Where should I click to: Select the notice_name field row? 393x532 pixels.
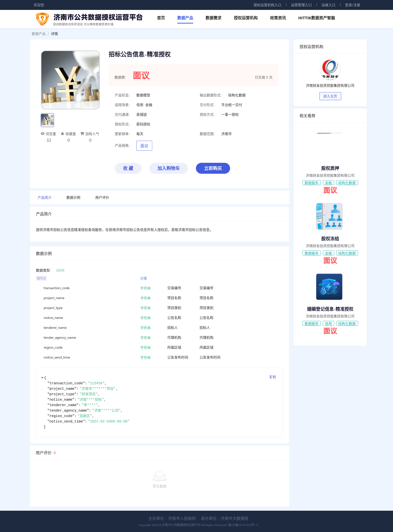[x=159, y=318]
